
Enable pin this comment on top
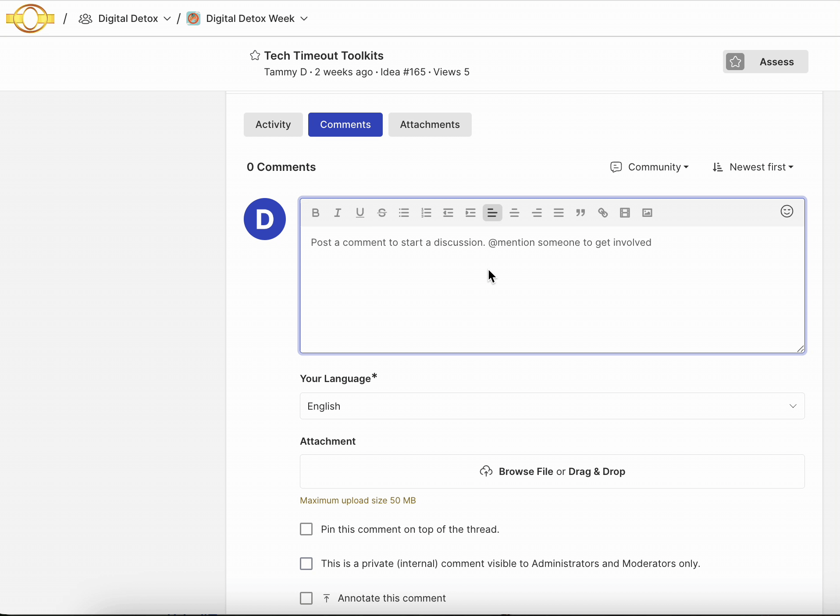point(306,529)
